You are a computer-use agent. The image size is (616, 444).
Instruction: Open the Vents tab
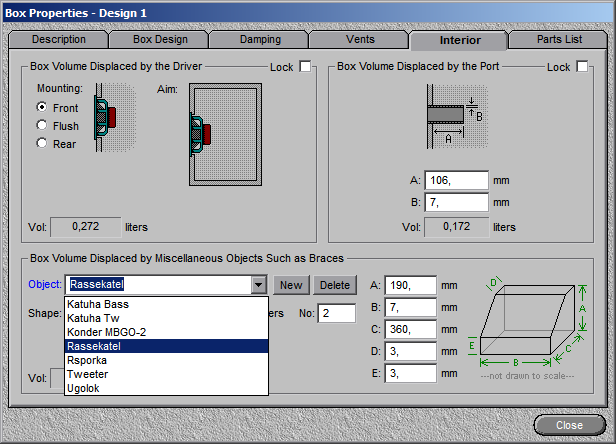360,40
